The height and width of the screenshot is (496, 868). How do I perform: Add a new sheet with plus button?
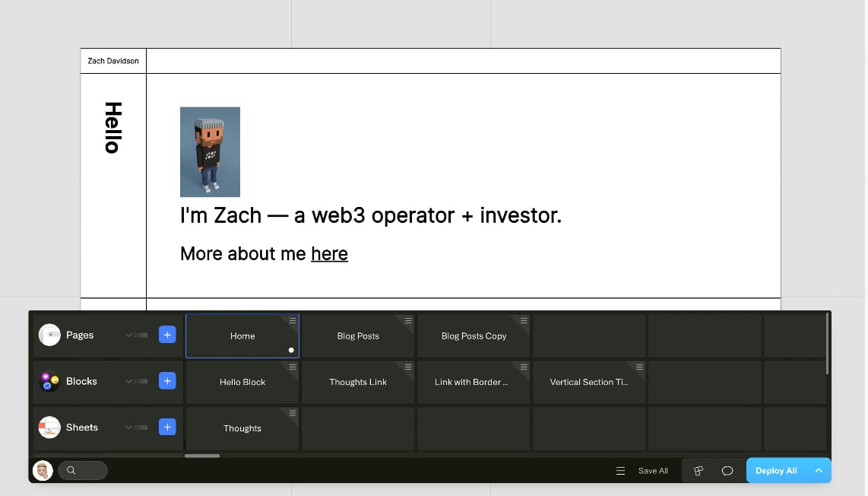167,427
